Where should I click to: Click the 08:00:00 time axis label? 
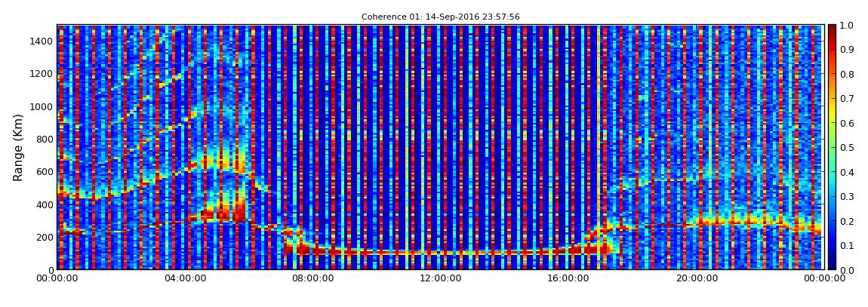(x=312, y=278)
